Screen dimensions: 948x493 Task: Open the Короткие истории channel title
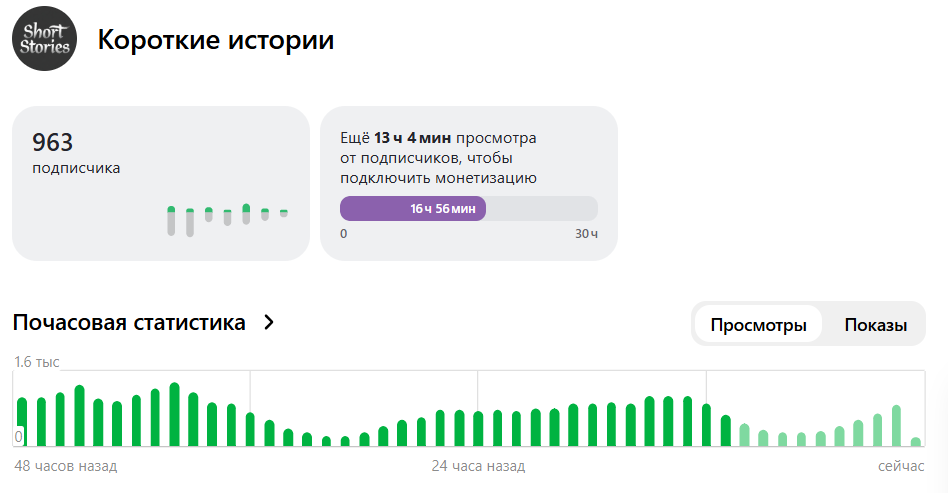[215, 40]
